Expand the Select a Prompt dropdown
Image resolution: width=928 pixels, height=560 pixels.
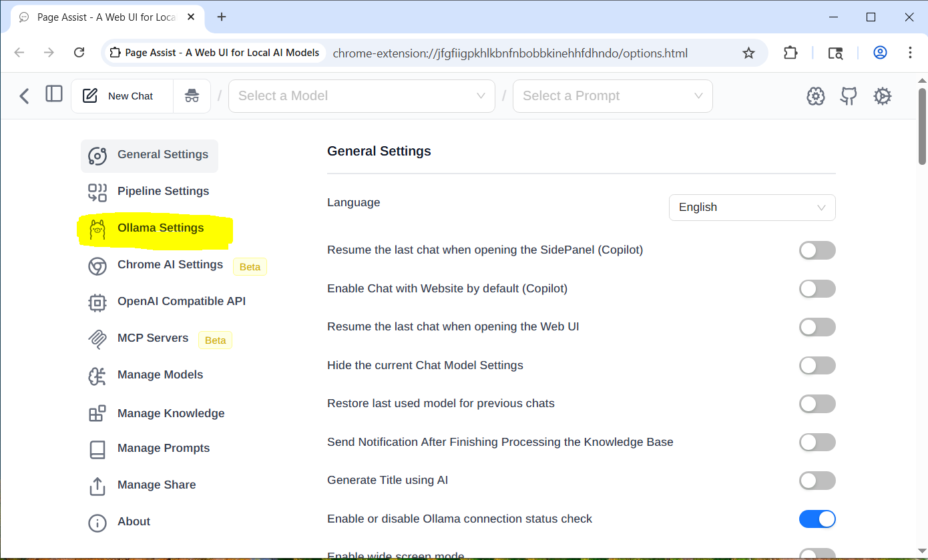[612, 95]
